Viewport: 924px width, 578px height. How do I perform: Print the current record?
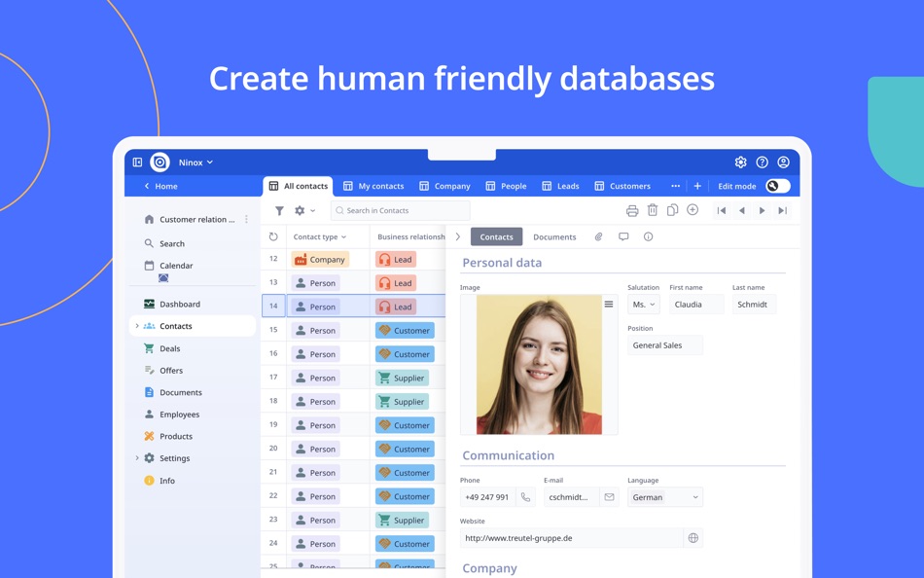[632, 210]
